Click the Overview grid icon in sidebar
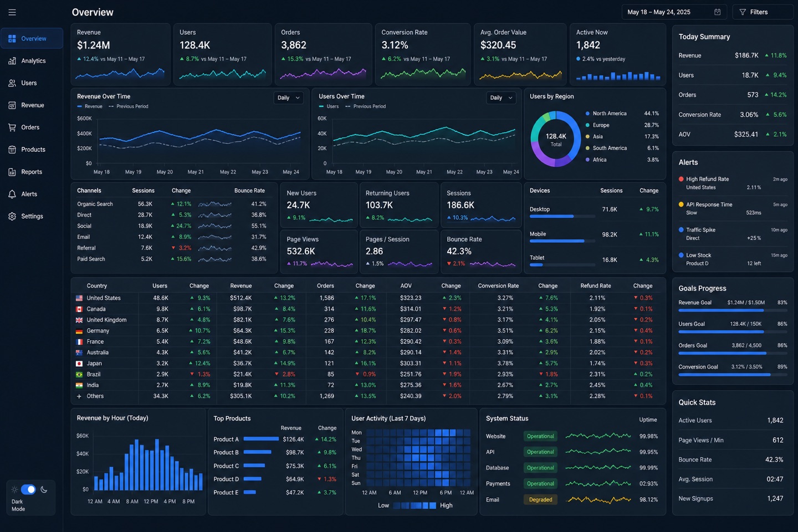The image size is (798, 532). click(12, 39)
